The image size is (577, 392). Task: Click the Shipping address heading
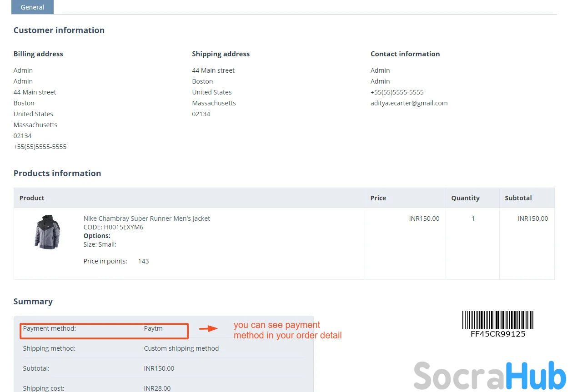pyautogui.click(x=221, y=54)
